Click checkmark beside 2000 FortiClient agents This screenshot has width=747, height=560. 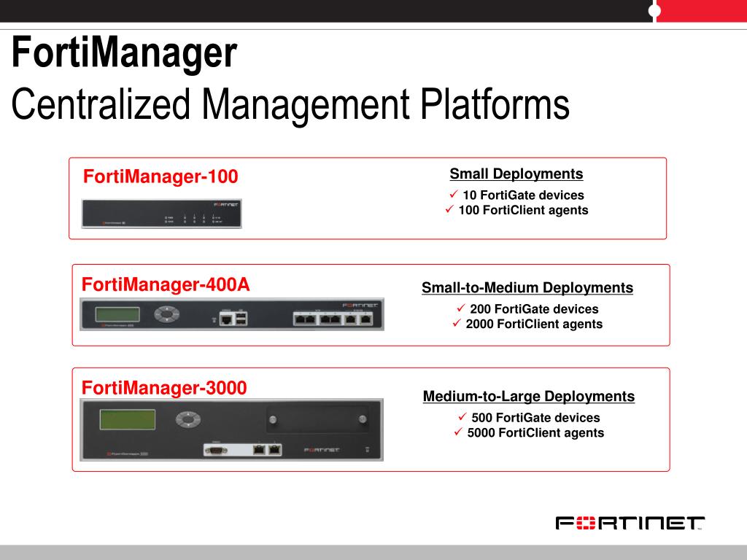coord(457,323)
